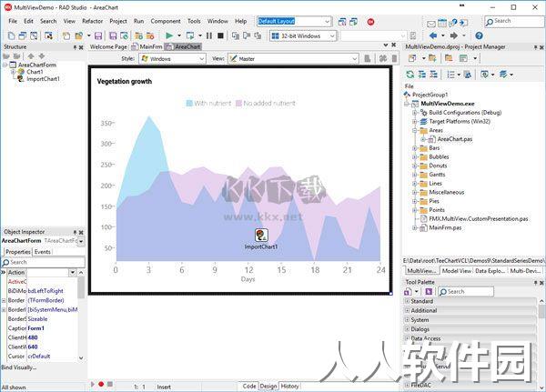Close the Object Inspector panel
Image resolution: width=546 pixels, height=392 pixels.
(x=81, y=232)
